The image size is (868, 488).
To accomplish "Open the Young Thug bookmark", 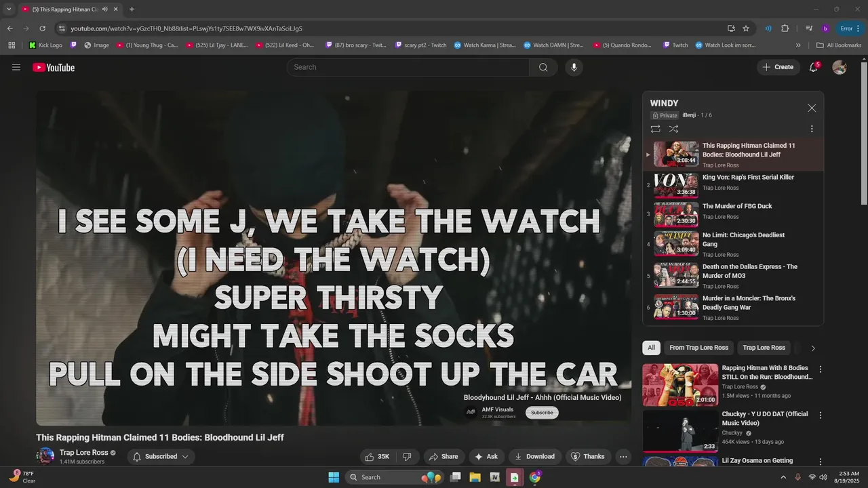I will (x=147, y=45).
